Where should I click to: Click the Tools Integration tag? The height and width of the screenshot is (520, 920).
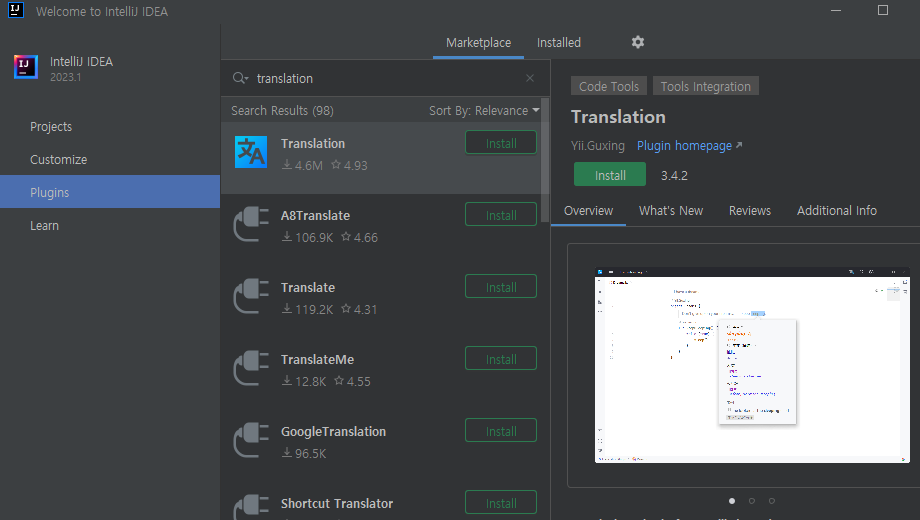point(705,86)
